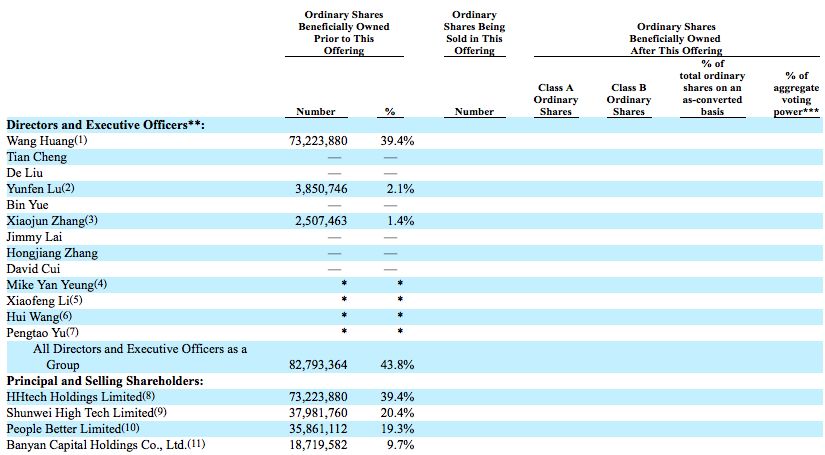The width and height of the screenshot is (825, 455).
Task: Select the Tian Cheng row name
Action: (x=36, y=157)
